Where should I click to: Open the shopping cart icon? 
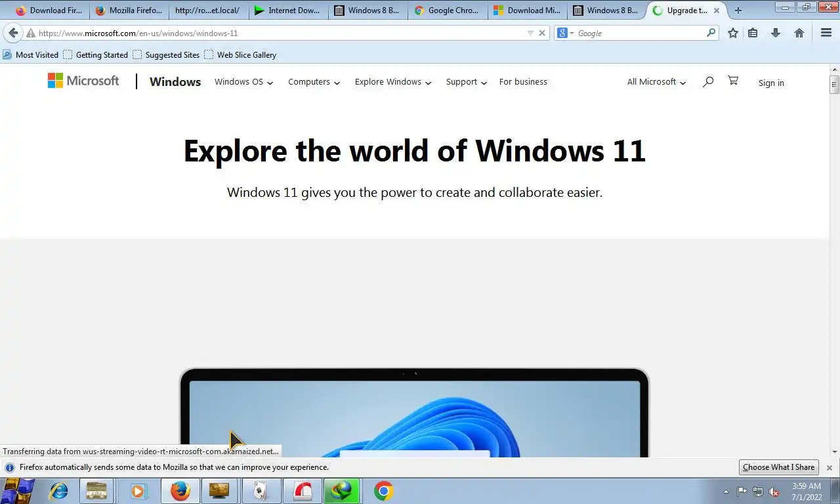click(733, 81)
